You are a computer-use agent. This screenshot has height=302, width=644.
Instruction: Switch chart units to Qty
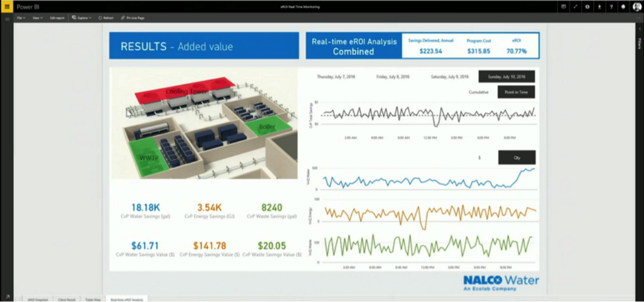point(517,158)
